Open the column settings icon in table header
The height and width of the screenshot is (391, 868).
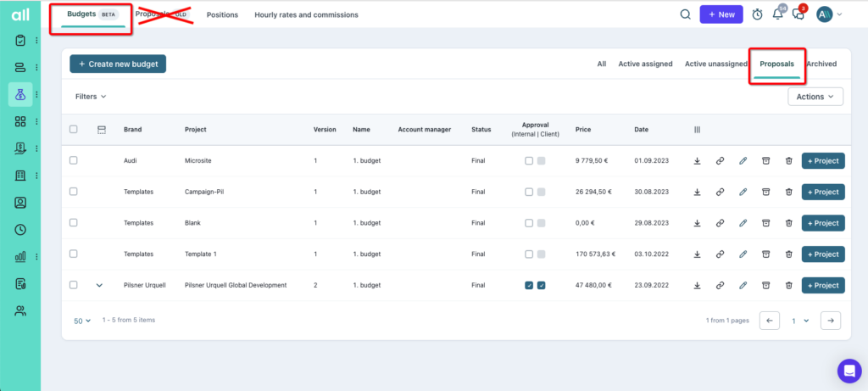tap(697, 130)
